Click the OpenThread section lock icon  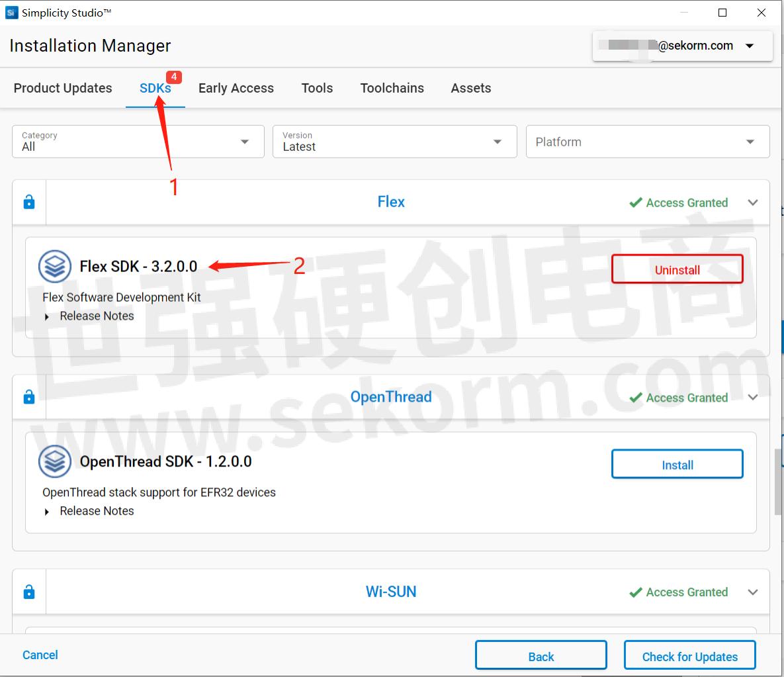[x=29, y=397]
